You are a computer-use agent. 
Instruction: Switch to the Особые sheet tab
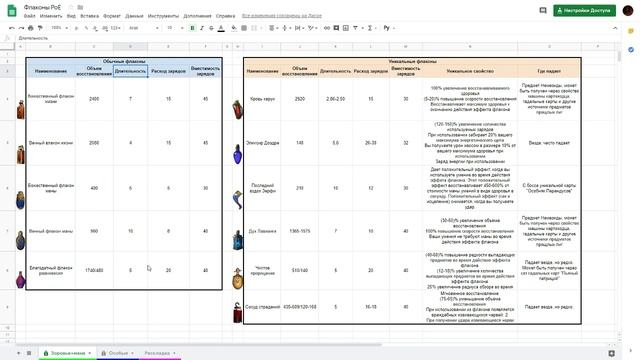(x=118, y=353)
